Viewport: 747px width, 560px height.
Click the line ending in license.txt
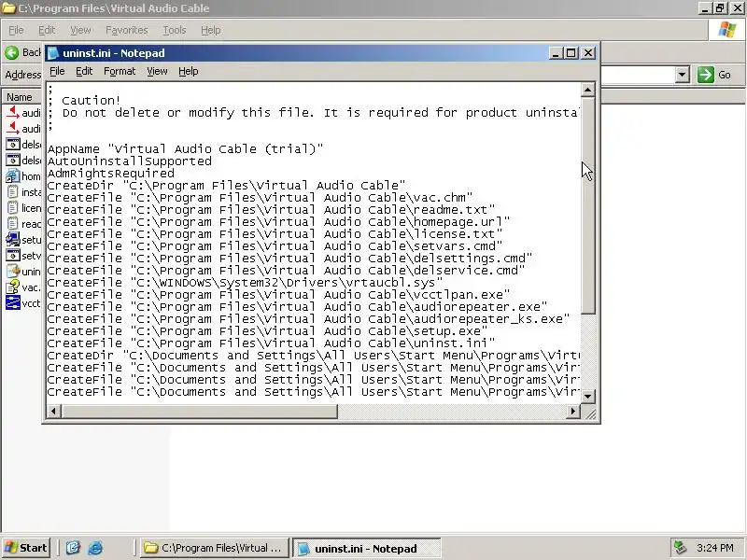point(275,234)
